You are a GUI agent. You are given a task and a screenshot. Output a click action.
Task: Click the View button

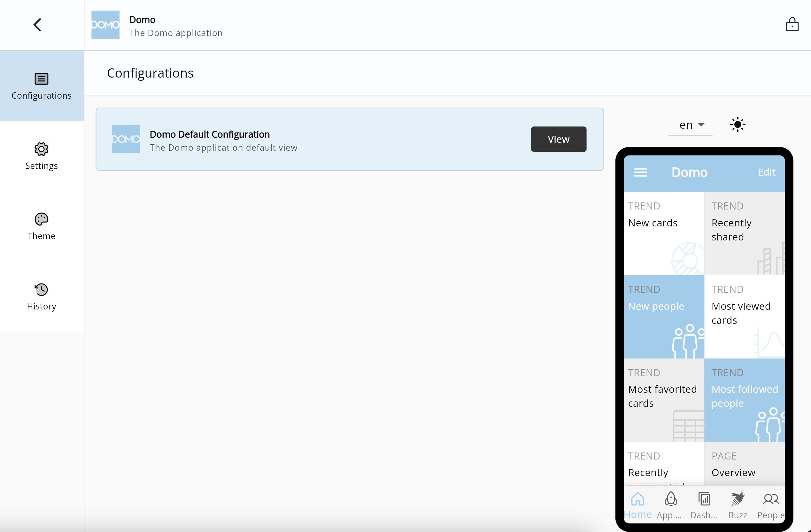tap(558, 139)
